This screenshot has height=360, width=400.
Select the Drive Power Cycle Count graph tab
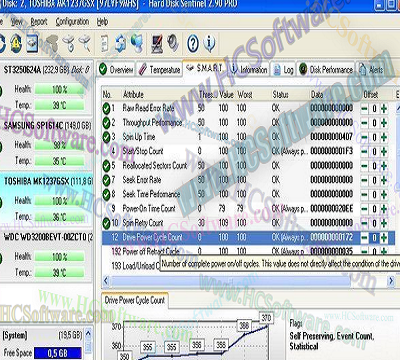click(135, 300)
